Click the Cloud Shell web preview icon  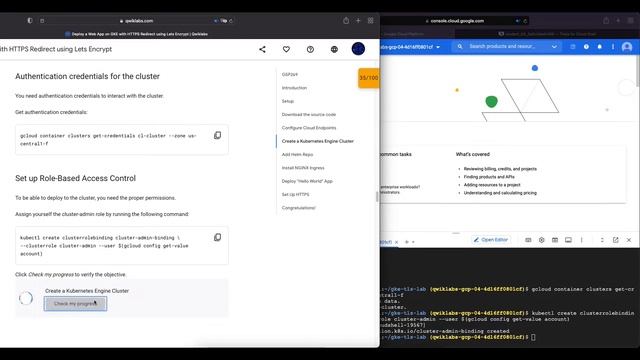coord(555,240)
